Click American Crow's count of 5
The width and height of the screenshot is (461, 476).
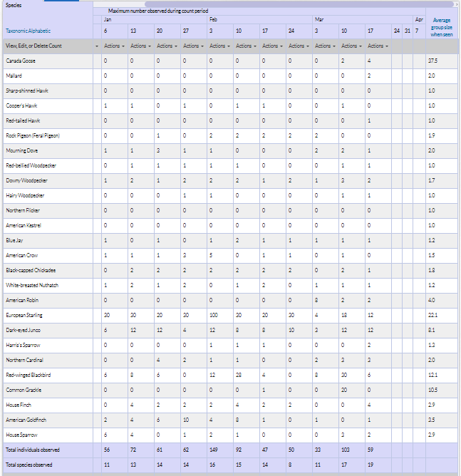[211, 255]
